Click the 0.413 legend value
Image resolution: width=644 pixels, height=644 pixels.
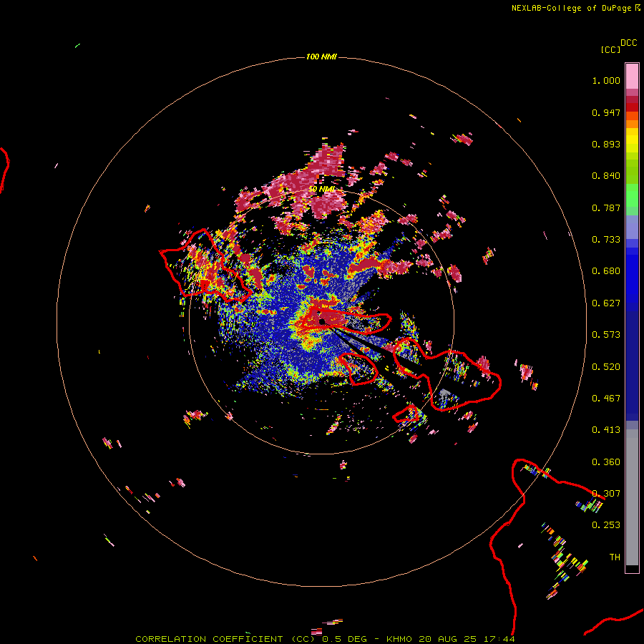606,430
